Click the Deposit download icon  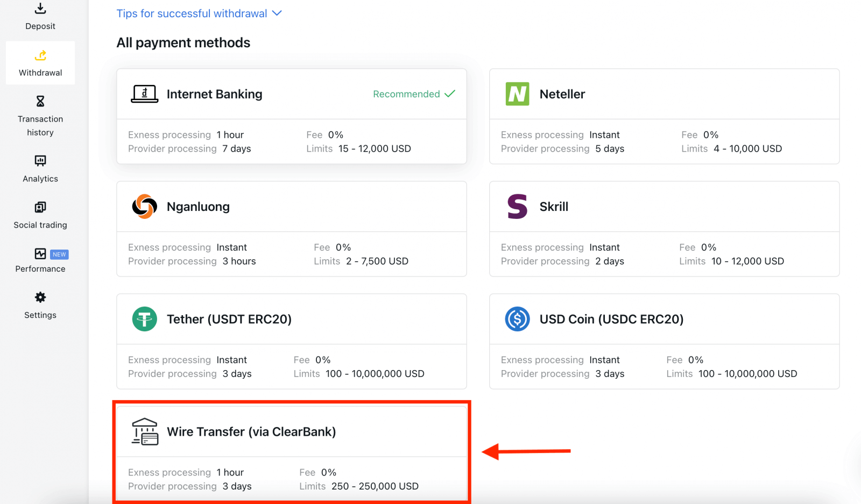[40, 9]
